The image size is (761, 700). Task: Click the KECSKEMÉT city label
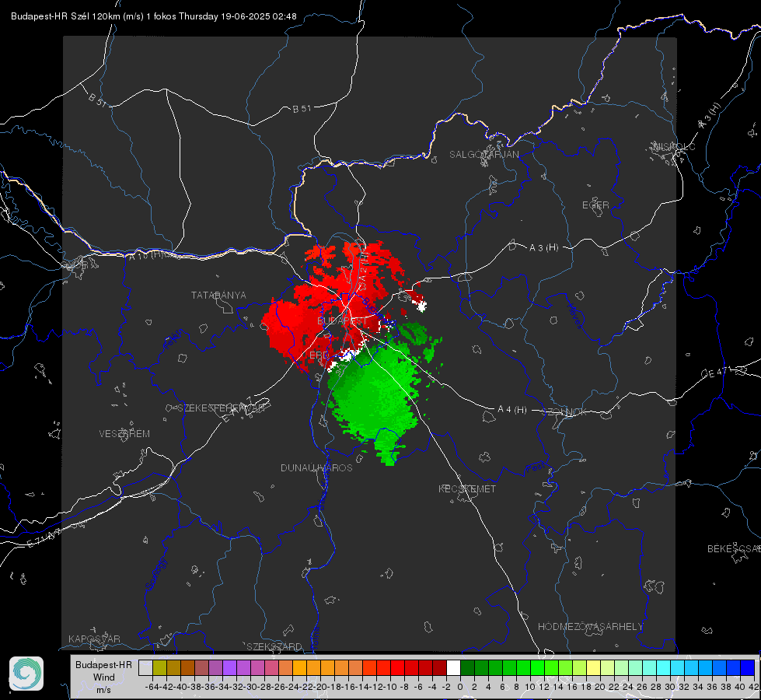click(467, 489)
